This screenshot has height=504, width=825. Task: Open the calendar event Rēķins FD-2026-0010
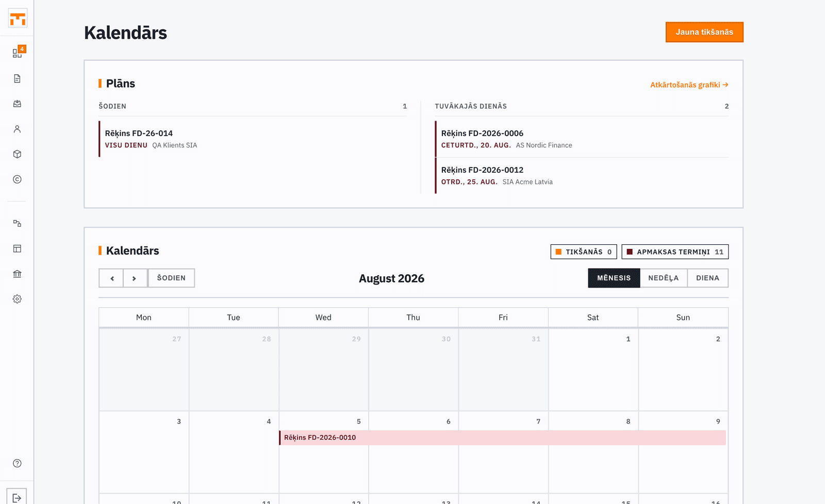pos(503,438)
